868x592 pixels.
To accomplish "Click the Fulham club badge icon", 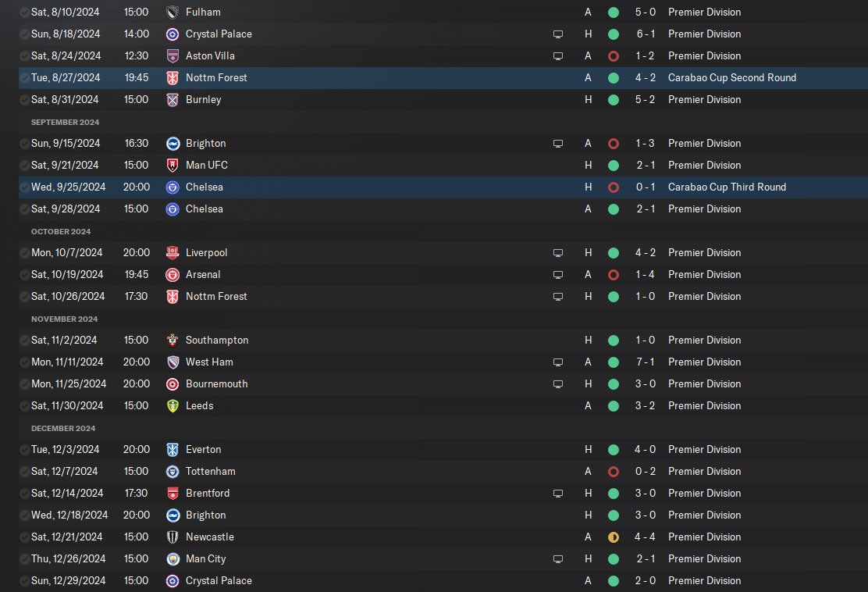I will [x=173, y=12].
